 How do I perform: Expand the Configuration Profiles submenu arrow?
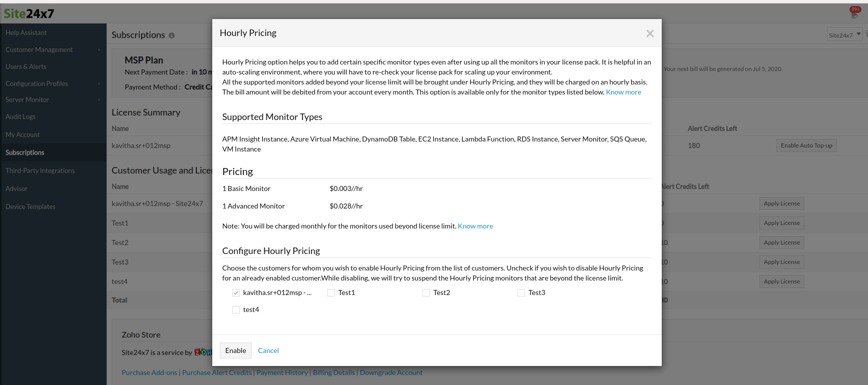click(99, 83)
